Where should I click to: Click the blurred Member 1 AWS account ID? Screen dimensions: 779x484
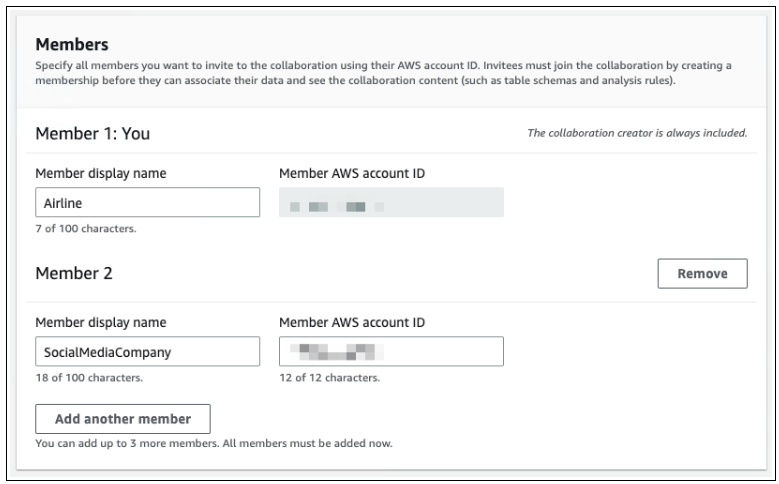(391, 203)
